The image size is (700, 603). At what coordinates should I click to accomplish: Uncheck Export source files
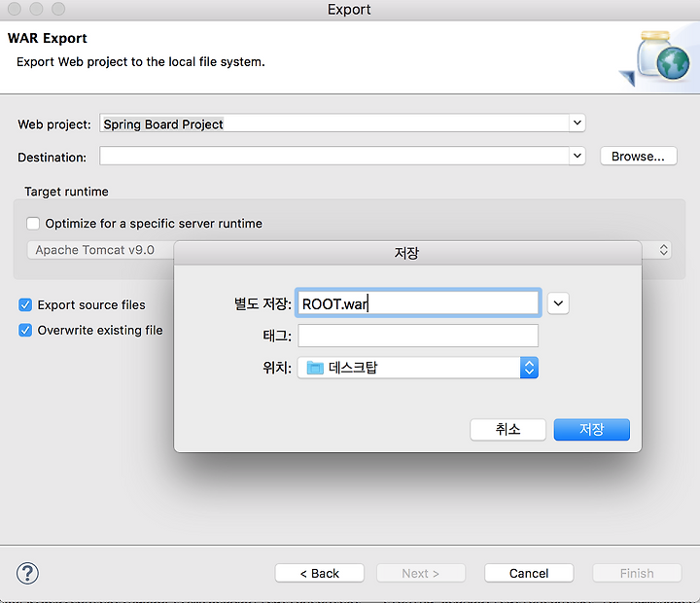tap(25, 305)
